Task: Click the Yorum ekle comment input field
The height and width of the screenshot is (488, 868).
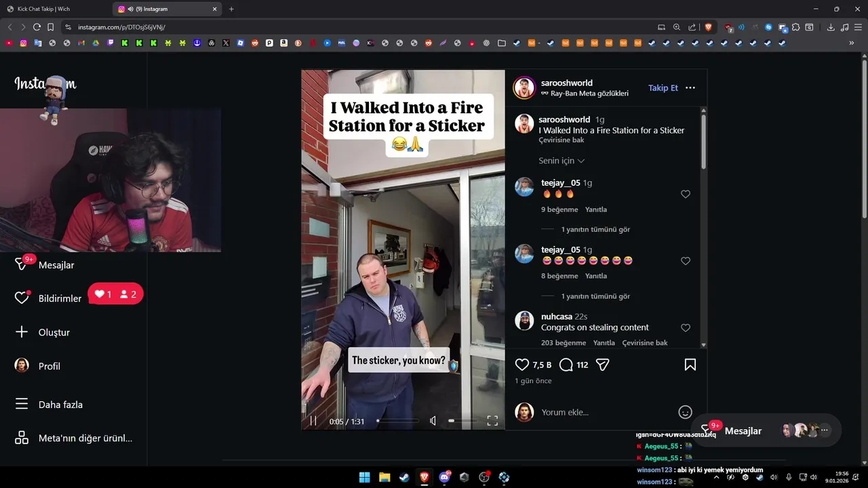Action: click(x=607, y=412)
